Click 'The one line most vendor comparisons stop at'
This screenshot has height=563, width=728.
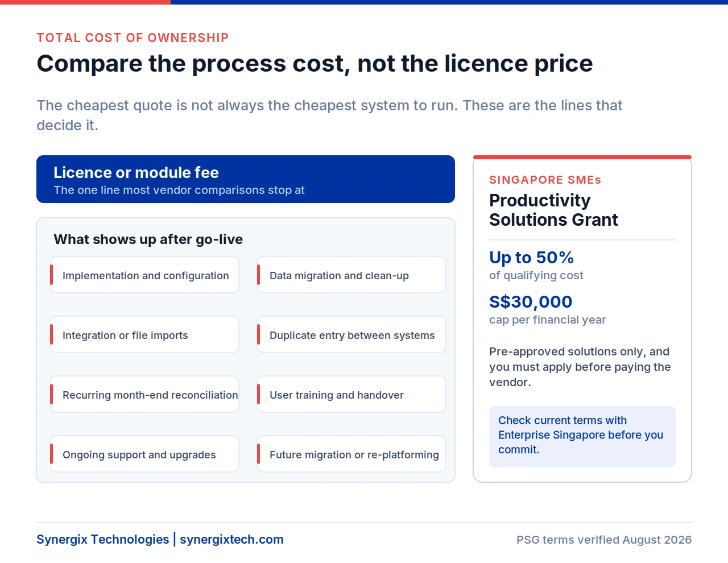[179, 190]
